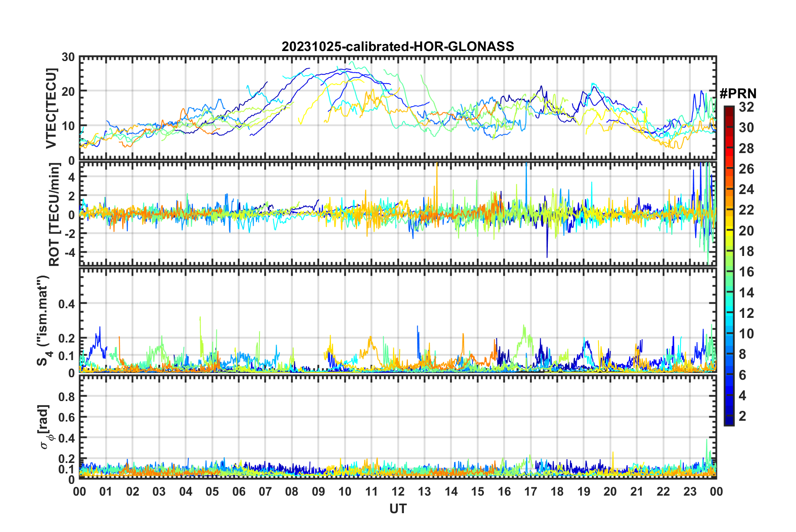Click inside the S4 scintillation panel
Viewport: 796px width, 532px height.
tap(398, 320)
